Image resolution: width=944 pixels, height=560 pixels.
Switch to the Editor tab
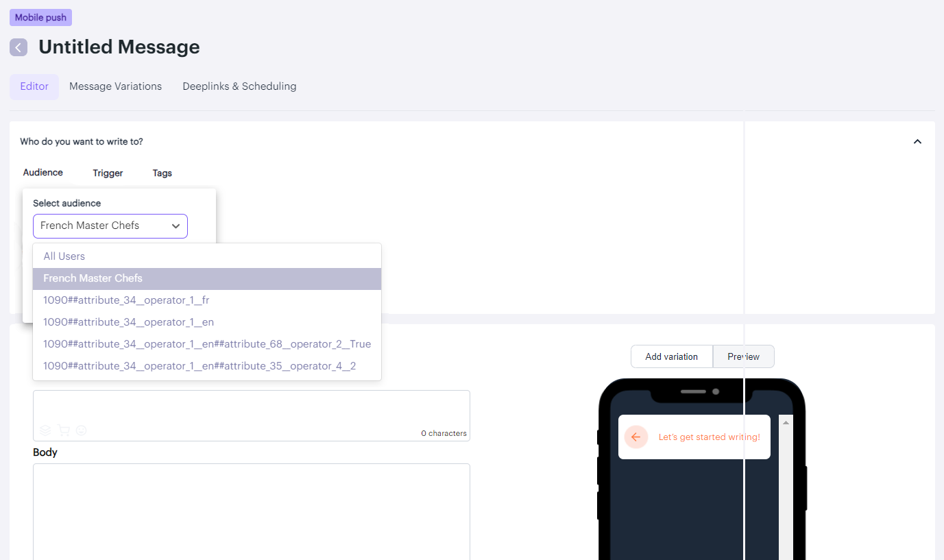34,86
